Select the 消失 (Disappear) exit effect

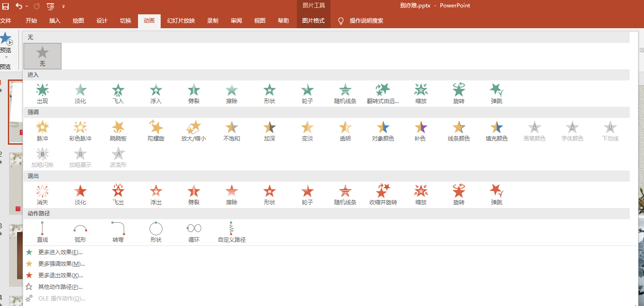42,195
